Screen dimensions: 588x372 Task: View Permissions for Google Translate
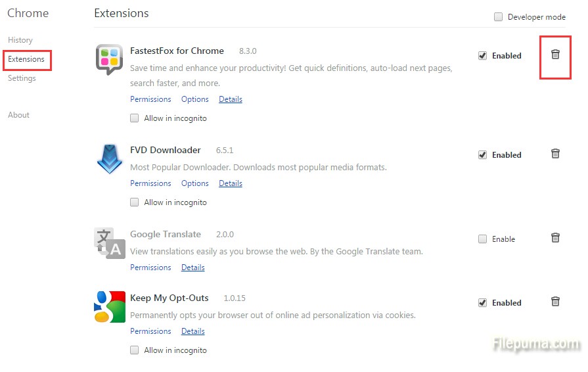pyautogui.click(x=150, y=267)
